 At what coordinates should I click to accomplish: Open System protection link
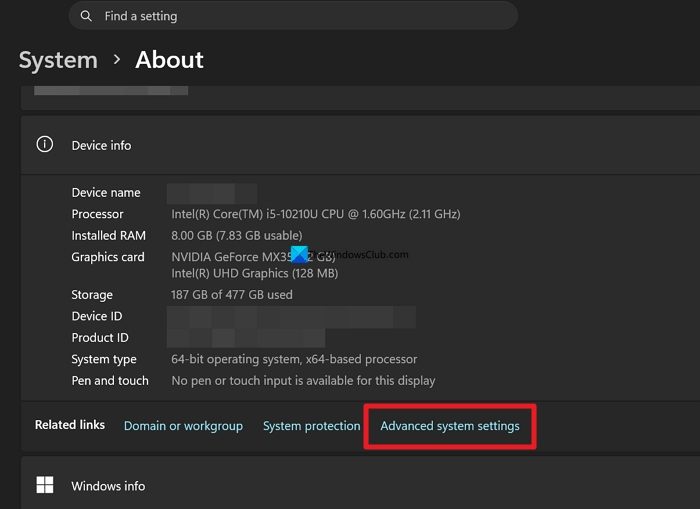[312, 426]
